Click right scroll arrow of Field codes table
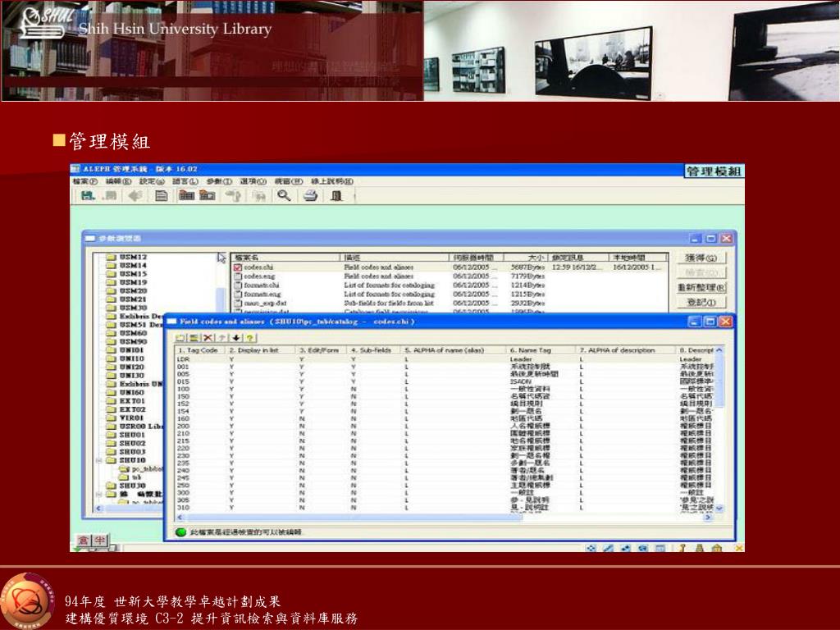Image resolution: width=840 pixels, height=630 pixels. (x=708, y=518)
